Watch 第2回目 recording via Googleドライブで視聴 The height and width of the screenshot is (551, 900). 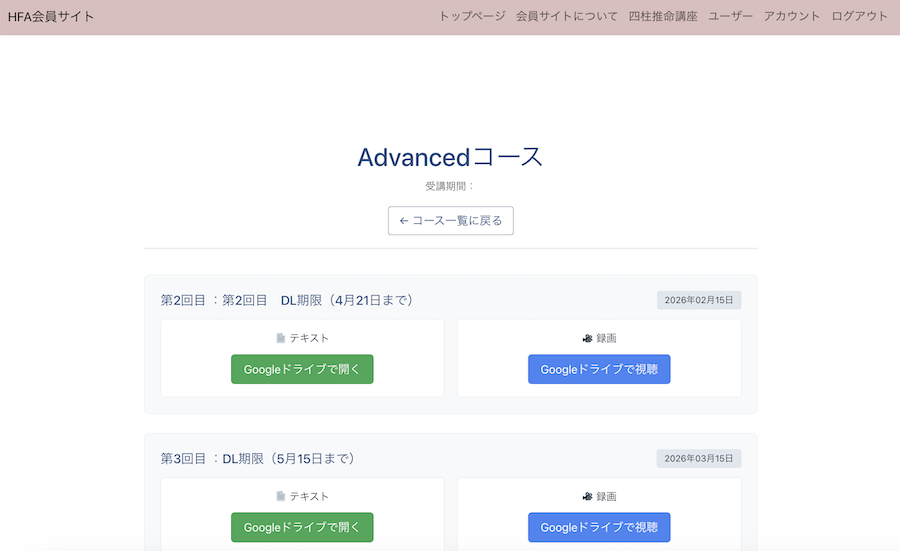click(599, 369)
